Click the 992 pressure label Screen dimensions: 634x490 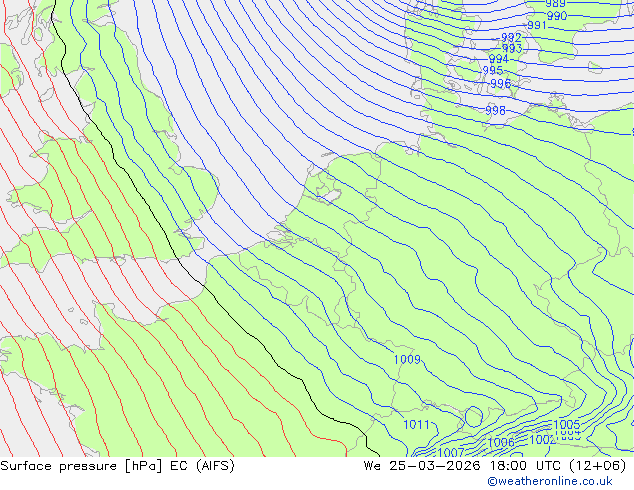(511, 38)
